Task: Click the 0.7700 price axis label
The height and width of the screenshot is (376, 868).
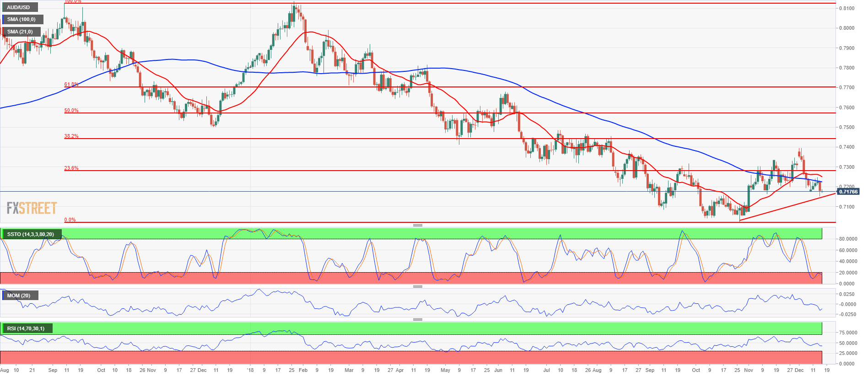Action: [x=846, y=87]
